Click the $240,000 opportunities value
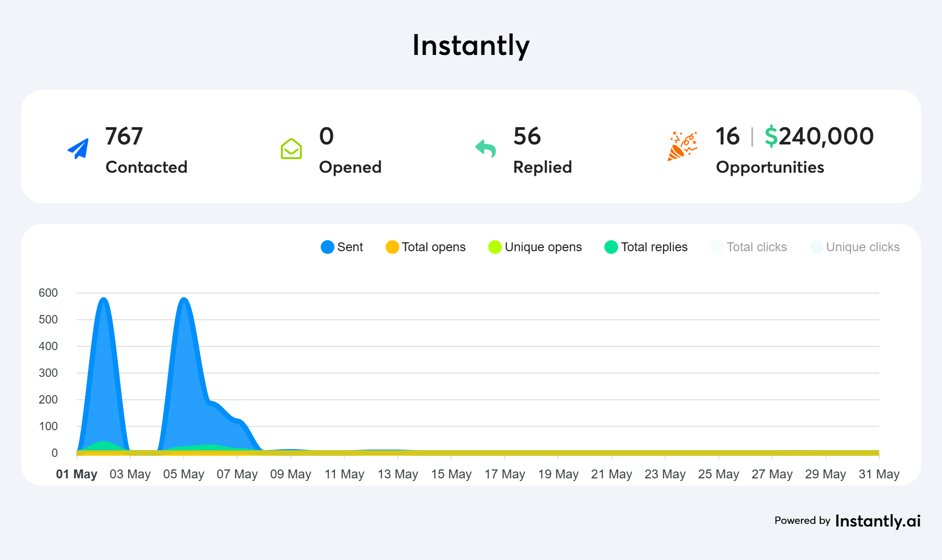 click(x=819, y=137)
